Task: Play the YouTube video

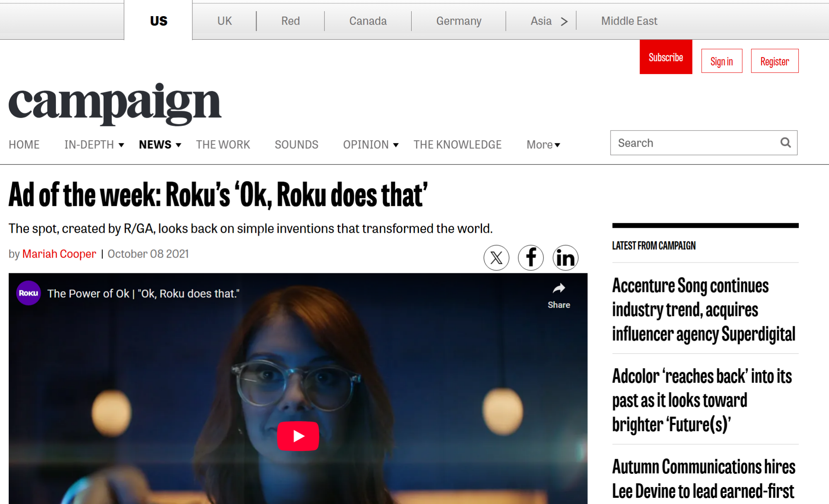Action: coord(298,436)
